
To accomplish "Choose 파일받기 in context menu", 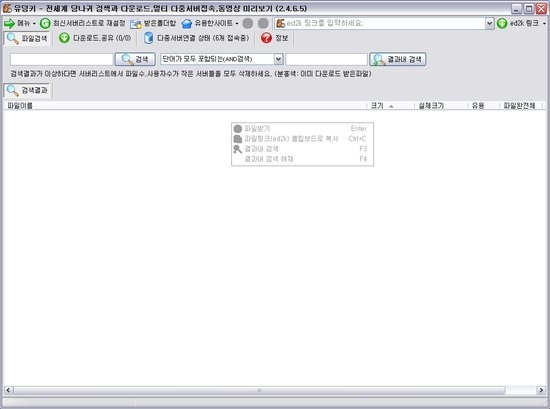I will (x=302, y=129).
